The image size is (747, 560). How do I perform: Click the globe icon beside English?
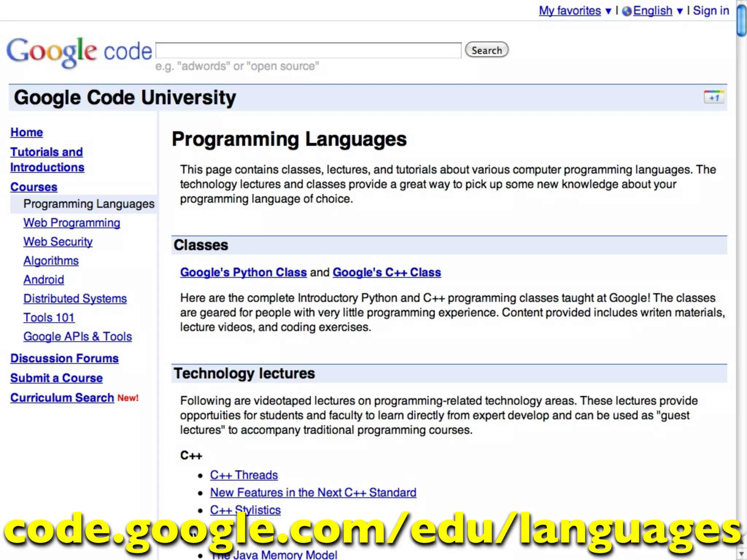coord(627,11)
